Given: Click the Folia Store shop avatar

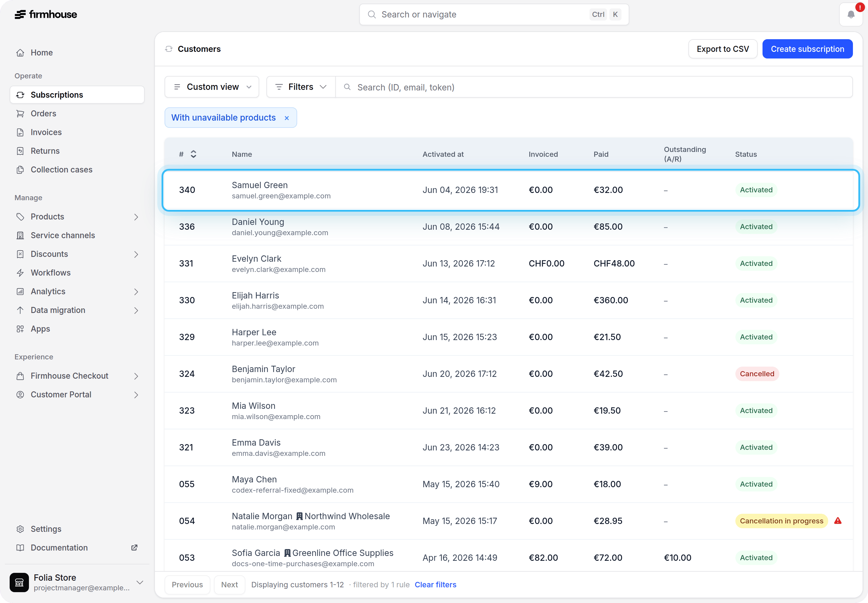Looking at the screenshot, I should (19, 582).
